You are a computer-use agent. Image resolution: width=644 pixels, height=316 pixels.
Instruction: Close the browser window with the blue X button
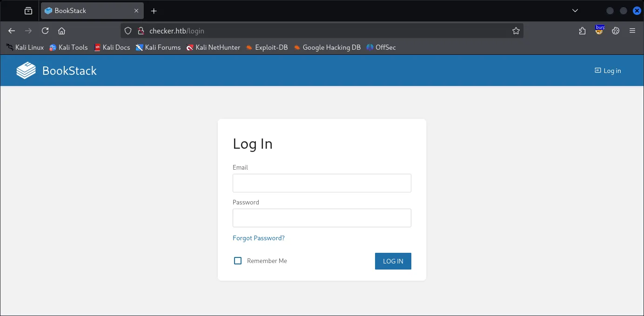tap(637, 11)
